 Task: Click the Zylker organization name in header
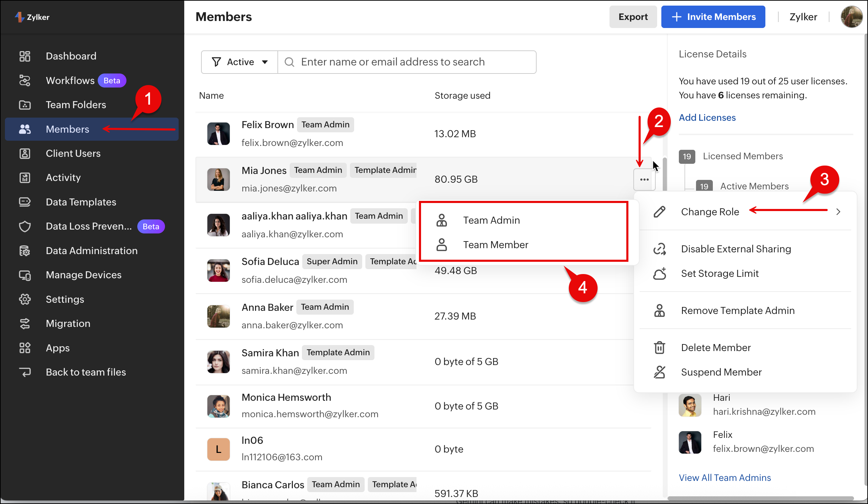(803, 17)
